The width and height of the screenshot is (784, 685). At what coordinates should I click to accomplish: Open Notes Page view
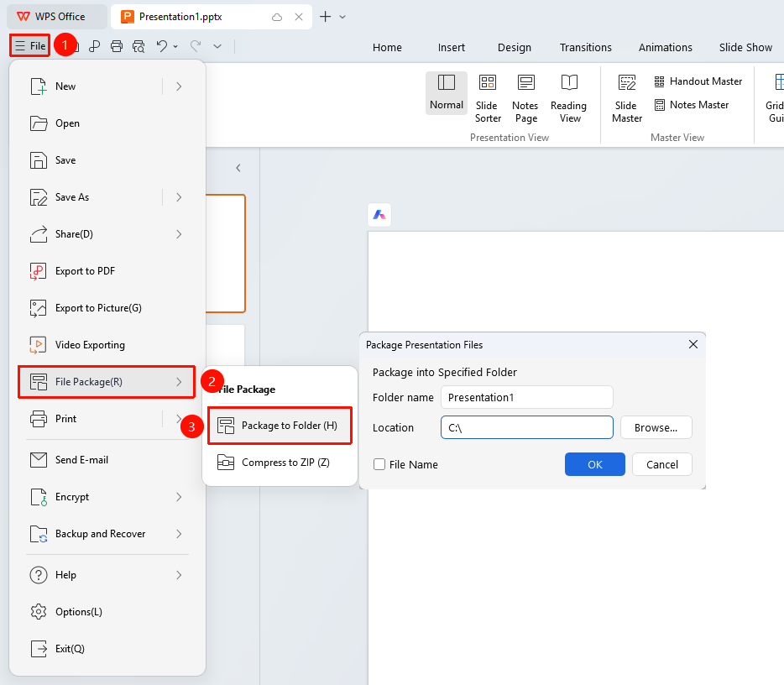pos(525,98)
